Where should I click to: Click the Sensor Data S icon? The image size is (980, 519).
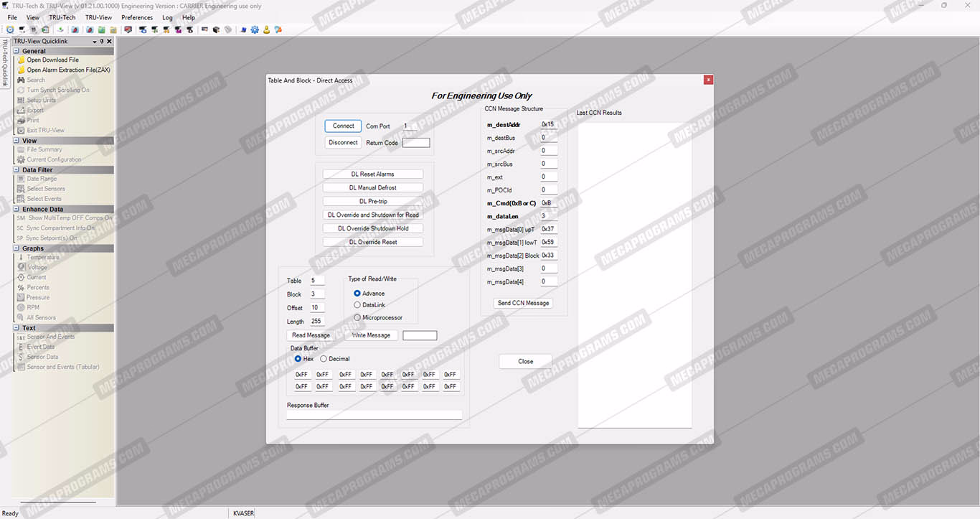pyautogui.click(x=21, y=357)
